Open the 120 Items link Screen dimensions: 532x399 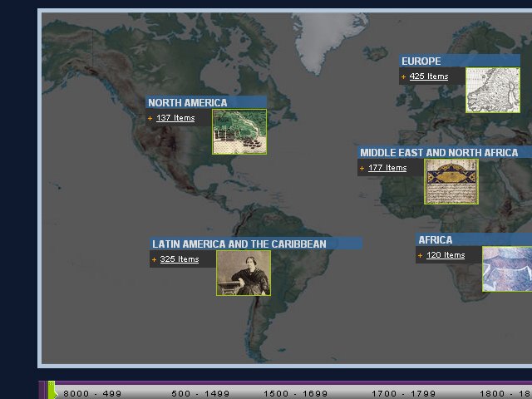(446, 255)
